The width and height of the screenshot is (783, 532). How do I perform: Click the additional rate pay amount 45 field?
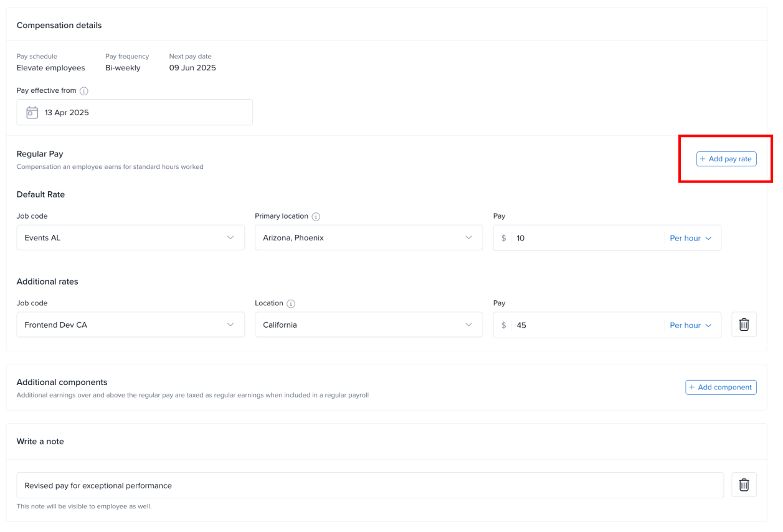[x=586, y=326]
